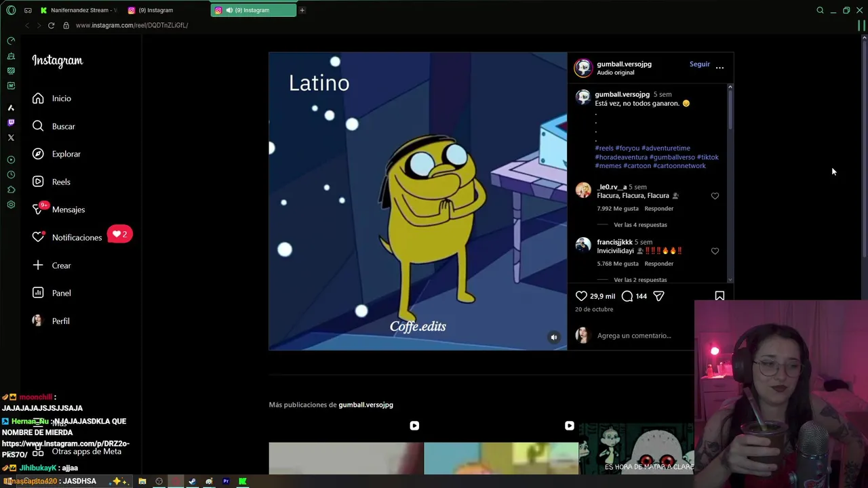Open X (Twitter) panel in browser sidebar
The image size is (868, 488).
coord(11,138)
